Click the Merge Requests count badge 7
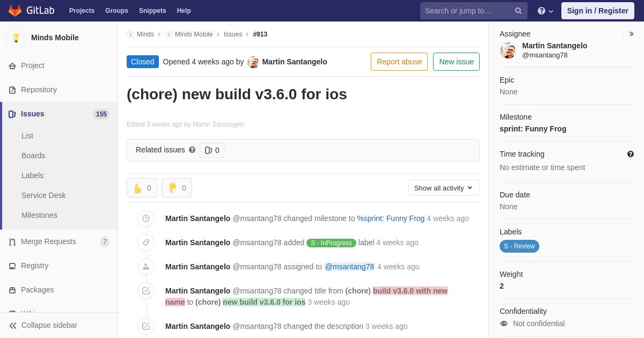Viewport: 644px width, 338px height. click(105, 242)
